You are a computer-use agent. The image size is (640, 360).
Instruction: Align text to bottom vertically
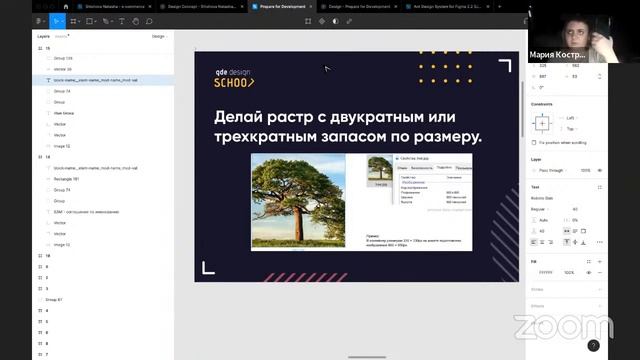583,242
